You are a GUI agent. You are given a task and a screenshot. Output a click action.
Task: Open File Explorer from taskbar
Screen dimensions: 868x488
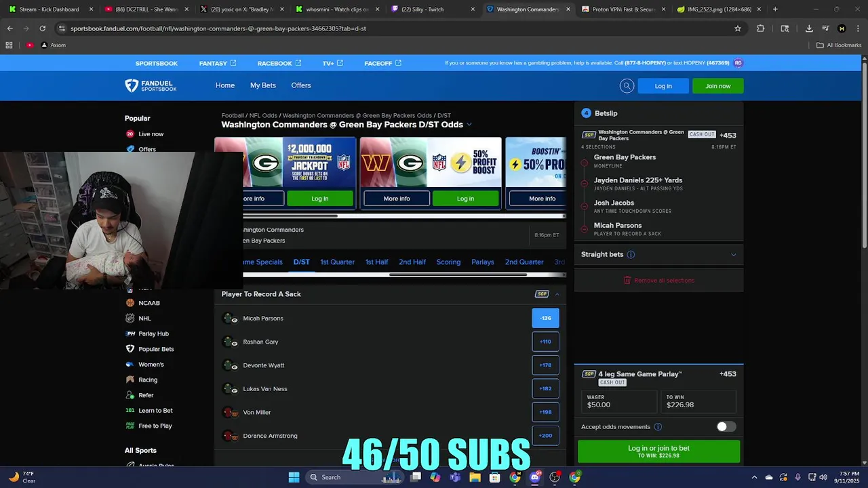pos(475,477)
